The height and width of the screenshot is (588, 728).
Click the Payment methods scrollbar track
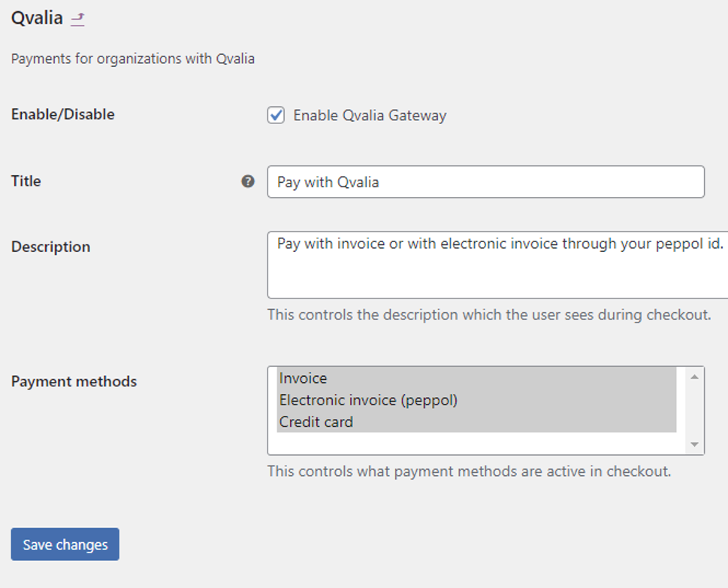click(x=694, y=411)
